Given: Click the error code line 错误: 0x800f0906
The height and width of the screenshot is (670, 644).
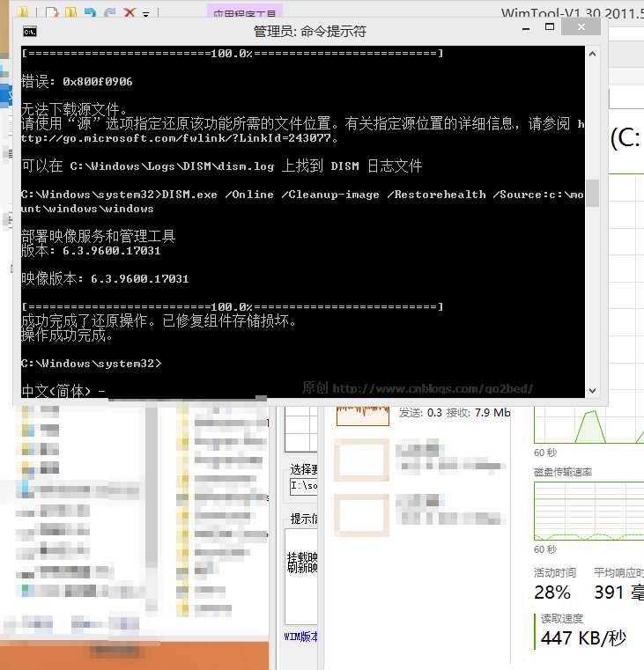Looking at the screenshot, I should [x=77, y=81].
